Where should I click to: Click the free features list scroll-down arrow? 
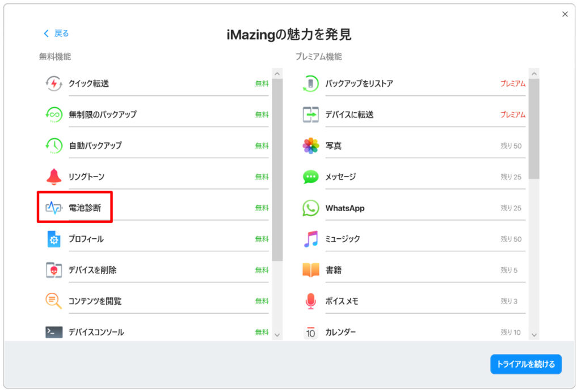tap(277, 335)
